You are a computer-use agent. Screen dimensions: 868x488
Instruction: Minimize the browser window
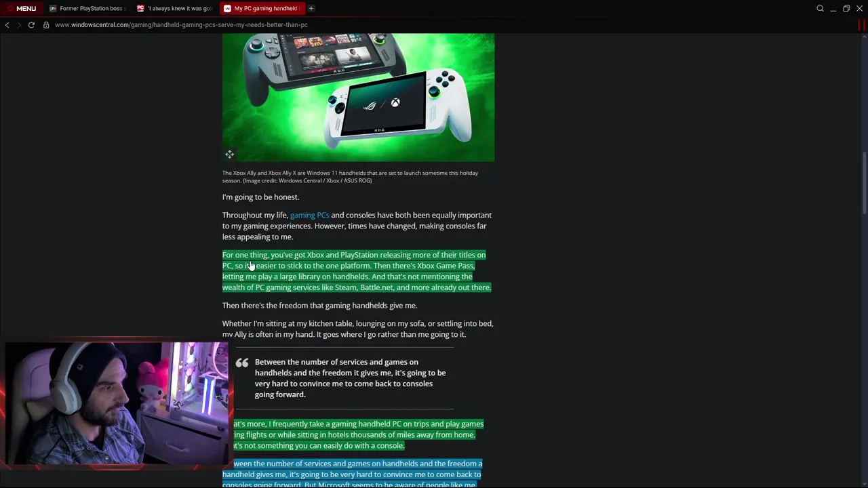point(833,8)
